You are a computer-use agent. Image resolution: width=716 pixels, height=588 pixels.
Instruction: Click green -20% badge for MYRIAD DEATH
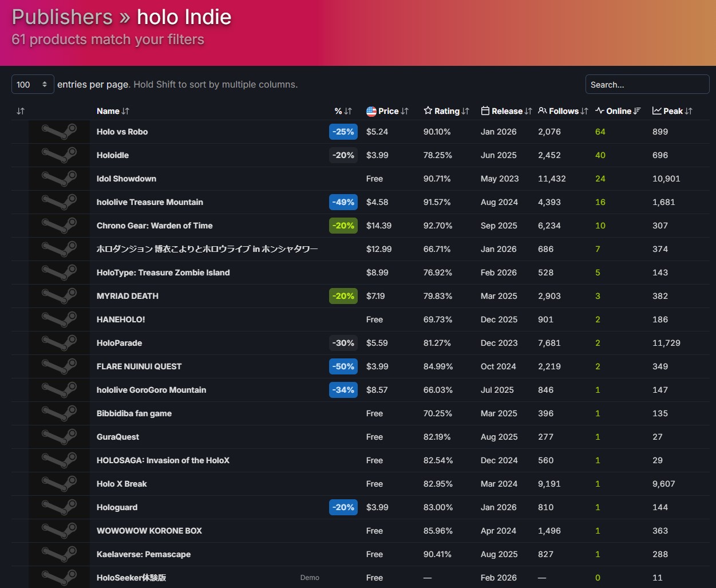pos(343,296)
